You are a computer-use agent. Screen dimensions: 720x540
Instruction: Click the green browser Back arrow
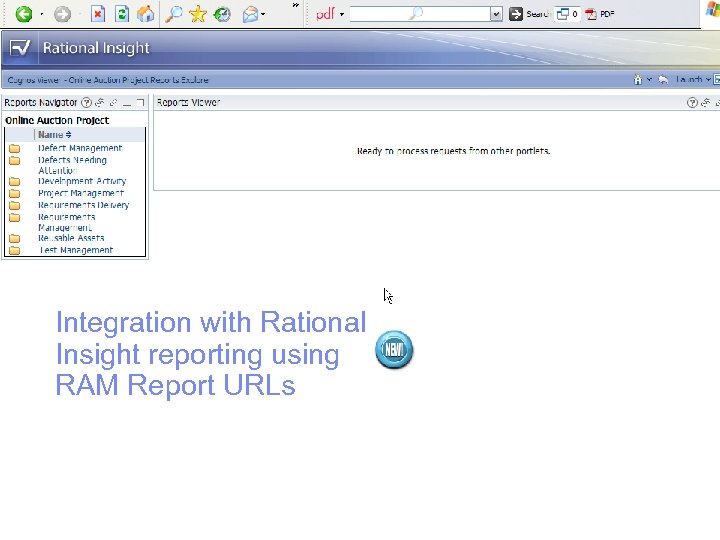(x=23, y=14)
